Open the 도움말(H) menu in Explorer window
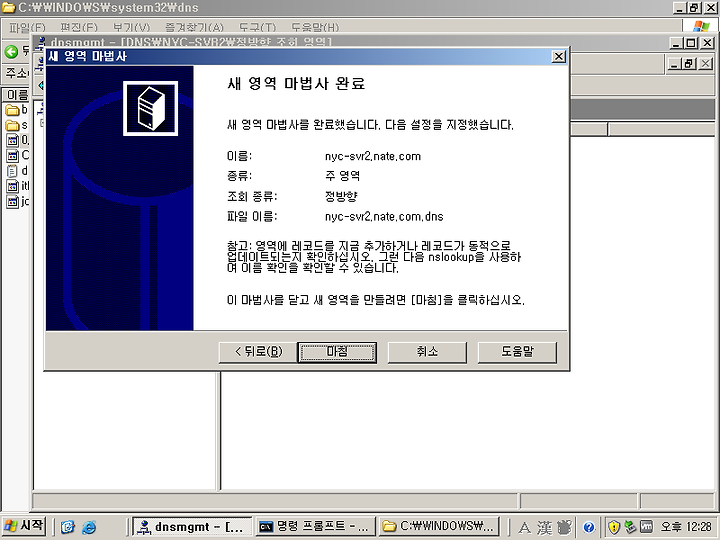The image size is (720, 540). 315,28
